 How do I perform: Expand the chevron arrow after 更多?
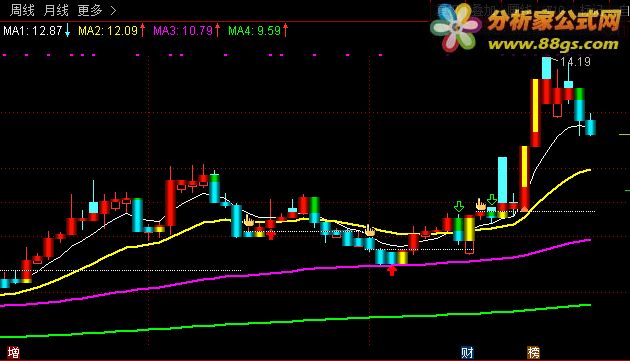pyautogui.click(x=113, y=10)
